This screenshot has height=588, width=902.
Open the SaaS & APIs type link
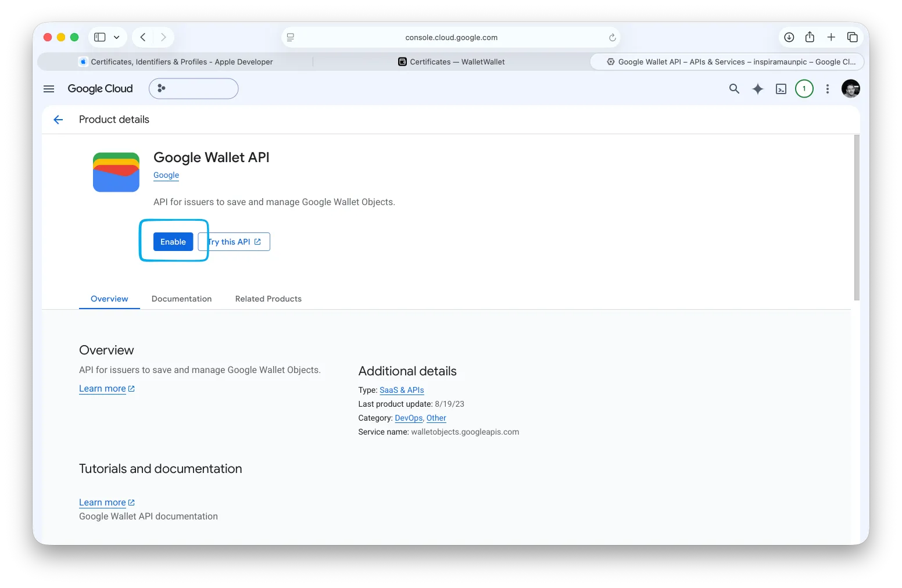[402, 390]
